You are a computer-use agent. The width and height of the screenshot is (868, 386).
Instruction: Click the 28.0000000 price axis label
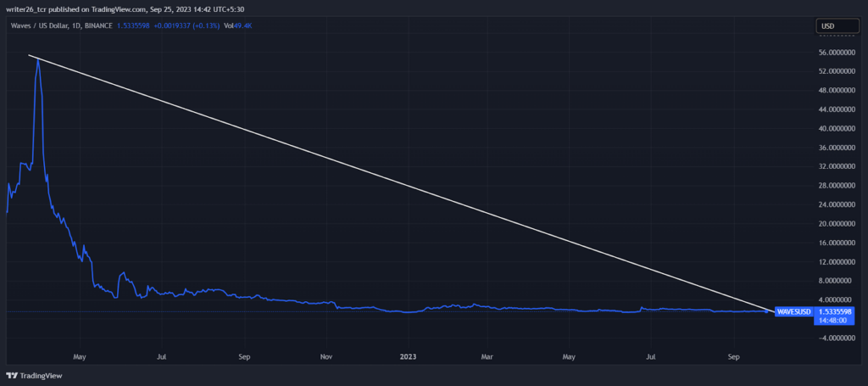pos(835,186)
